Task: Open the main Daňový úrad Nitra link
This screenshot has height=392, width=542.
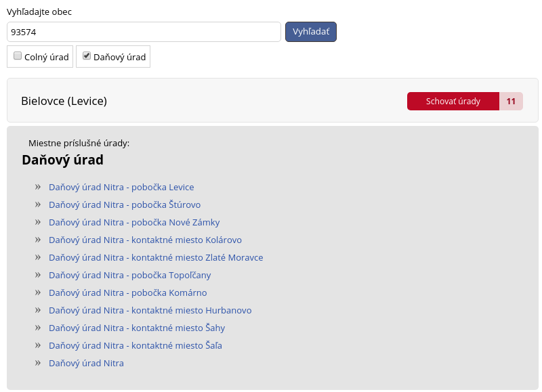Action: [x=86, y=363]
